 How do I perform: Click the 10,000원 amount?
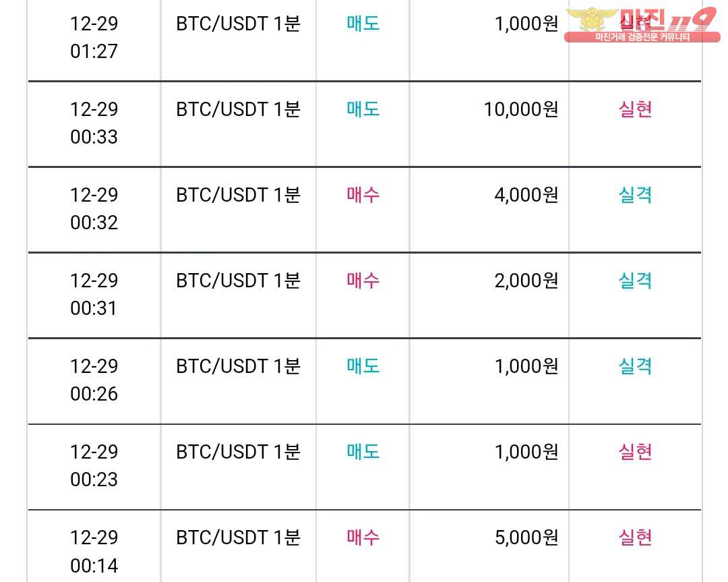[x=521, y=110]
